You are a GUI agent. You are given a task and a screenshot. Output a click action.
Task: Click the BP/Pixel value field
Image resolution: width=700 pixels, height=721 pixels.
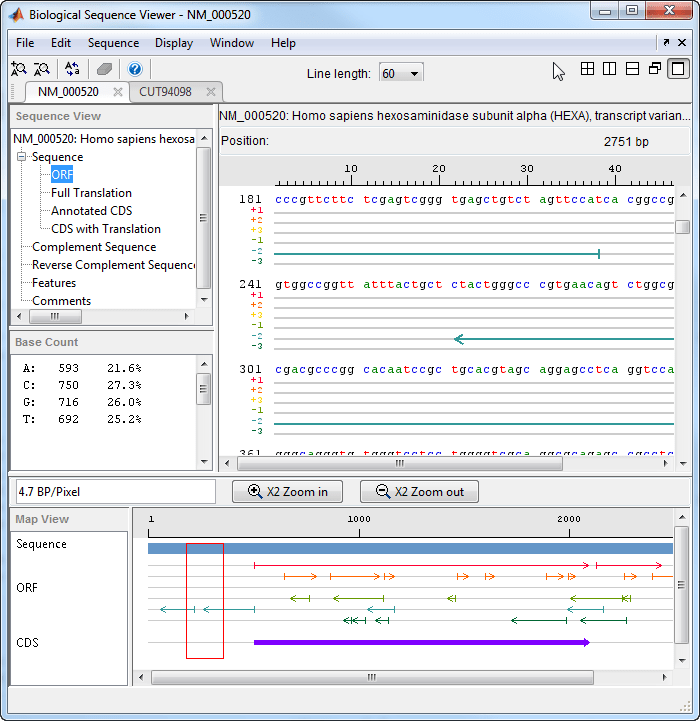[x=115, y=492]
